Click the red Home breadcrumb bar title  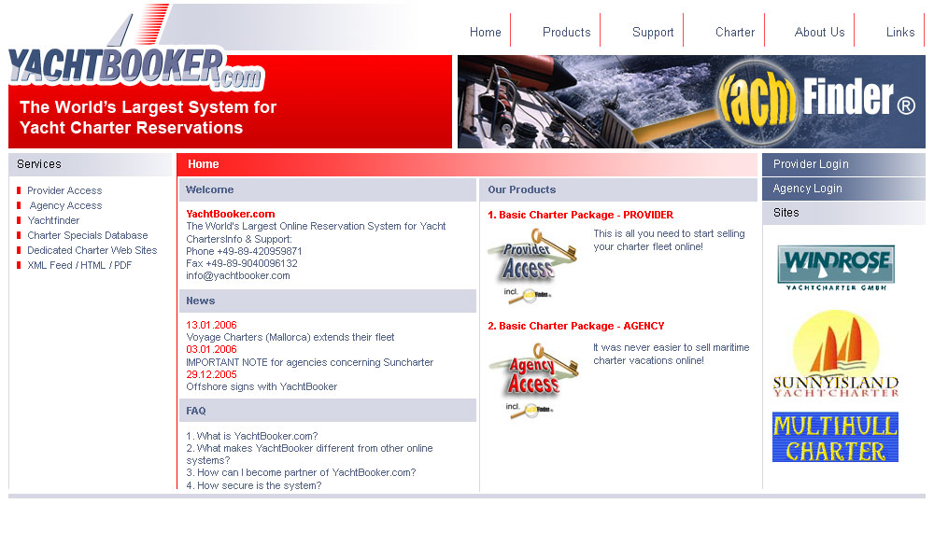click(x=203, y=164)
